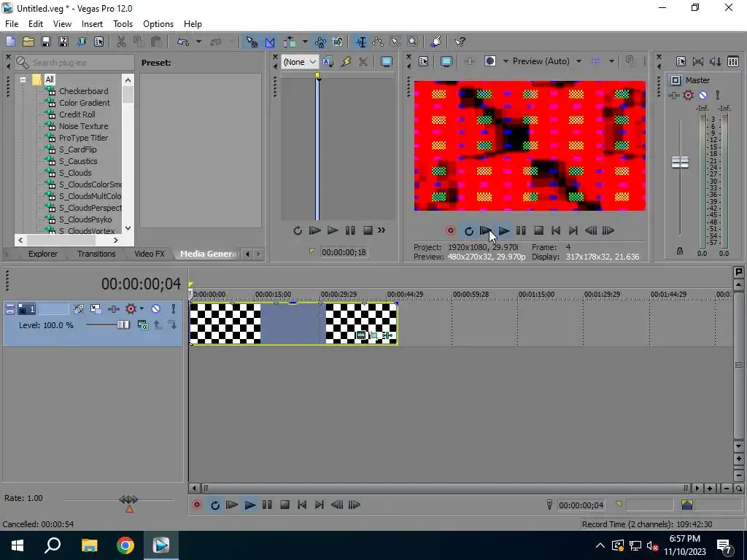Open Windows search magnifier in taskbar
This screenshot has height=560, width=747.
click(x=53, y=545)
